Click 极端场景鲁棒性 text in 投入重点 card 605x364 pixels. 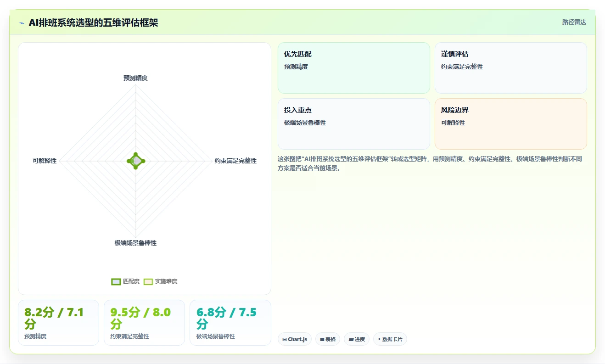305,123
